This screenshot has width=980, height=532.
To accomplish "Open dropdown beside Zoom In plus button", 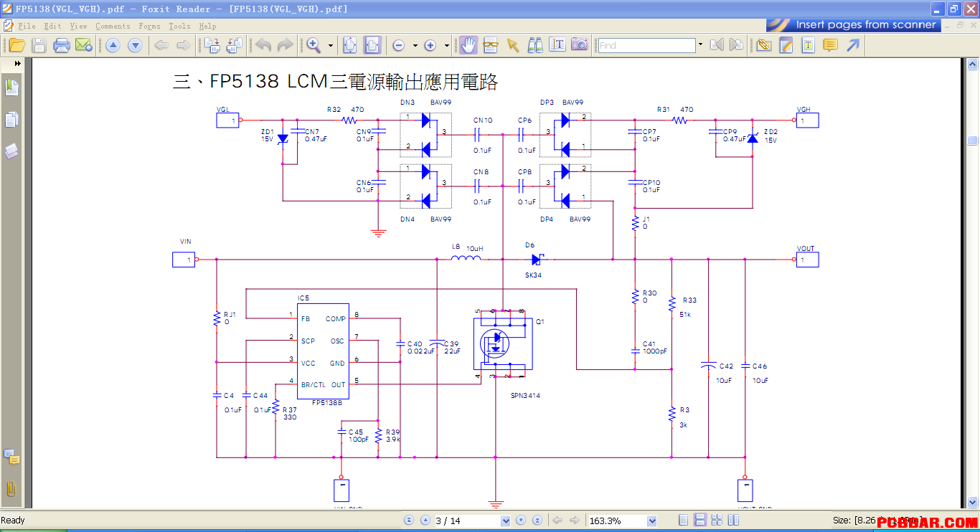I will click(447, 45).
